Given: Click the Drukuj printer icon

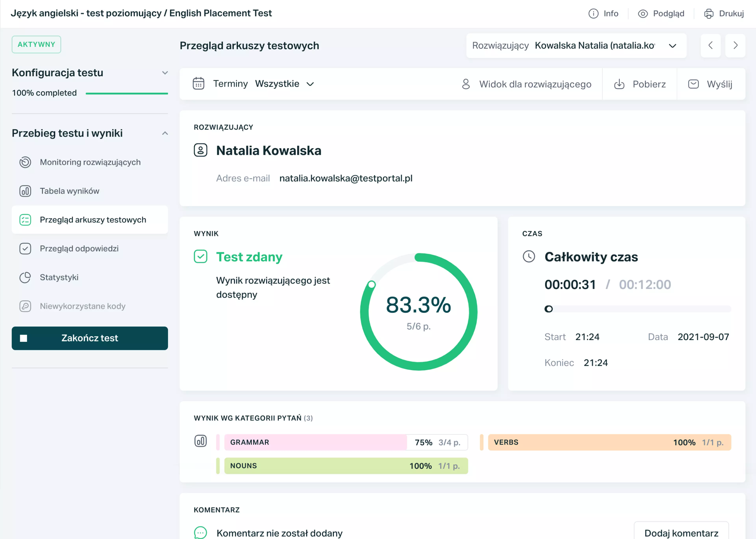Looking at the screenshot, I should click(x=709, y=14).
